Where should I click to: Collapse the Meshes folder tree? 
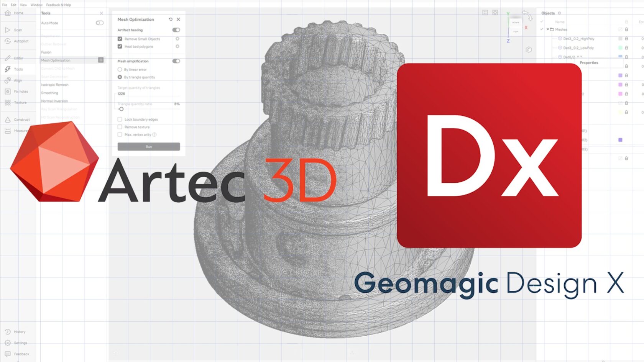click(x=548, y=29)
